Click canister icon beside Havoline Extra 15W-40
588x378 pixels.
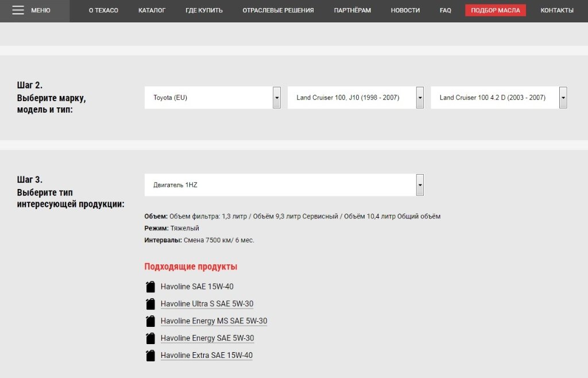(150, 356)
